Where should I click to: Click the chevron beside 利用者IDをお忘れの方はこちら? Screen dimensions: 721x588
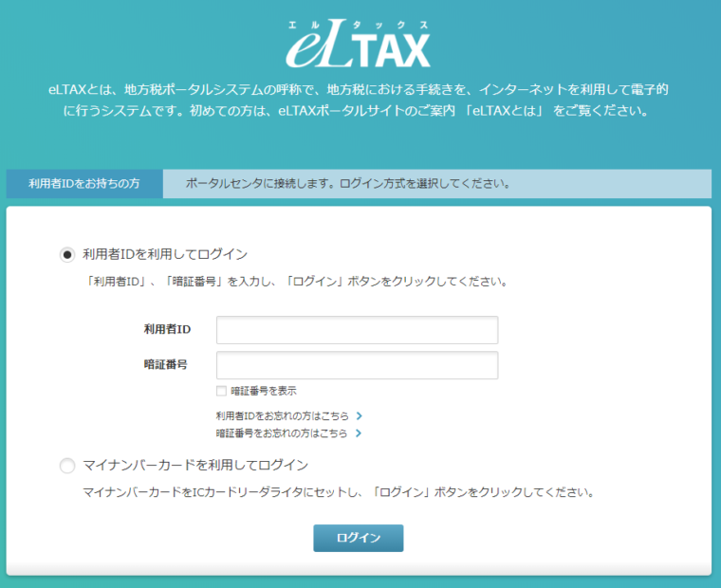(x=360, y=416)
